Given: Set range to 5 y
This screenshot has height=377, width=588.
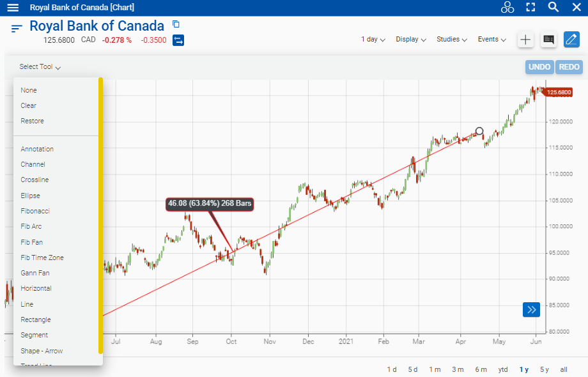Looking at the screenshot, I should point(545,369).
